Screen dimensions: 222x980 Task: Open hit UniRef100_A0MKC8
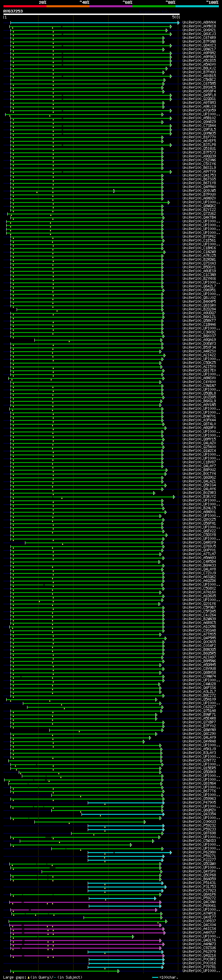[199, 26]
